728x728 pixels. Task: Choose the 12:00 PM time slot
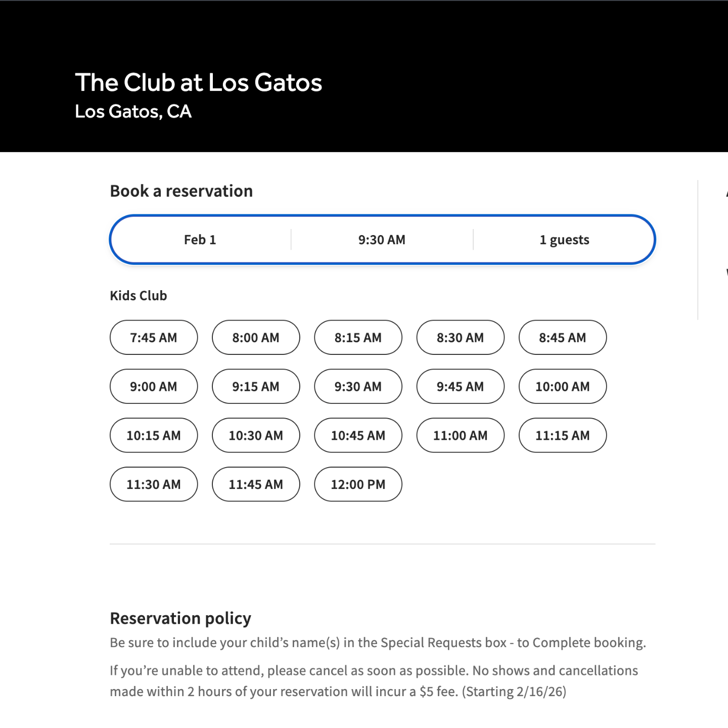click(x=358, y=484)
